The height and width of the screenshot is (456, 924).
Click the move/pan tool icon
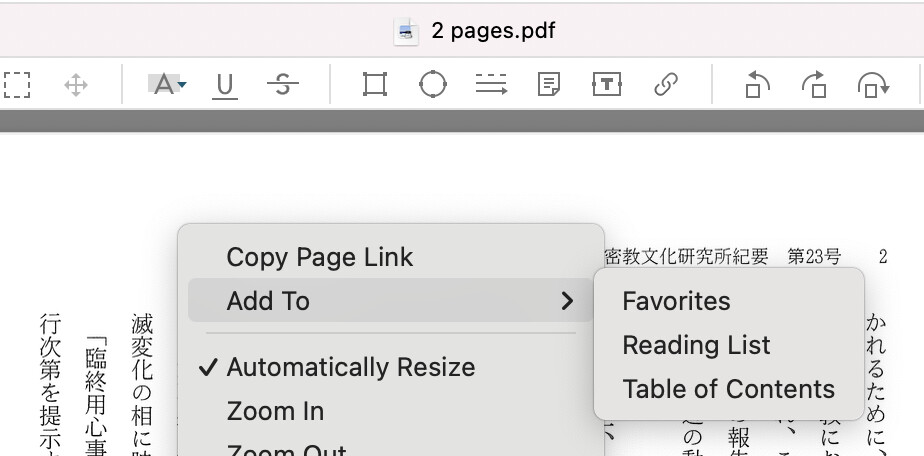click(x=76, y=85)
